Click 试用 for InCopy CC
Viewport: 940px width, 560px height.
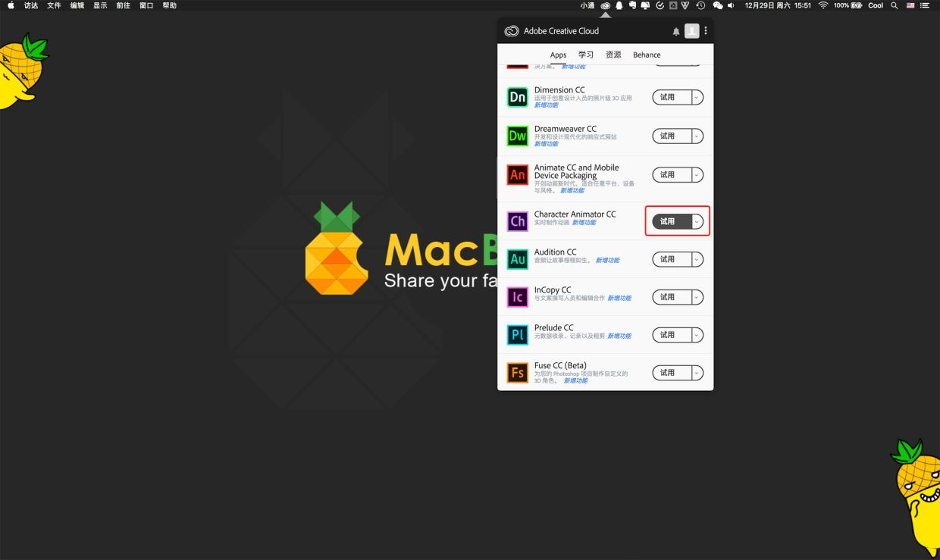[x=672, y=297]
